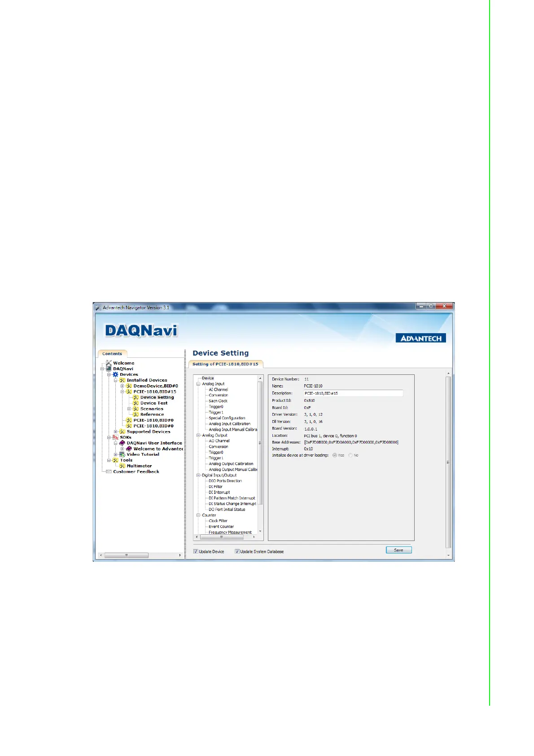Expand the DemoDevice,BID#0 tree node
This screenshot has width=534, height=756.
pos(122,386)
